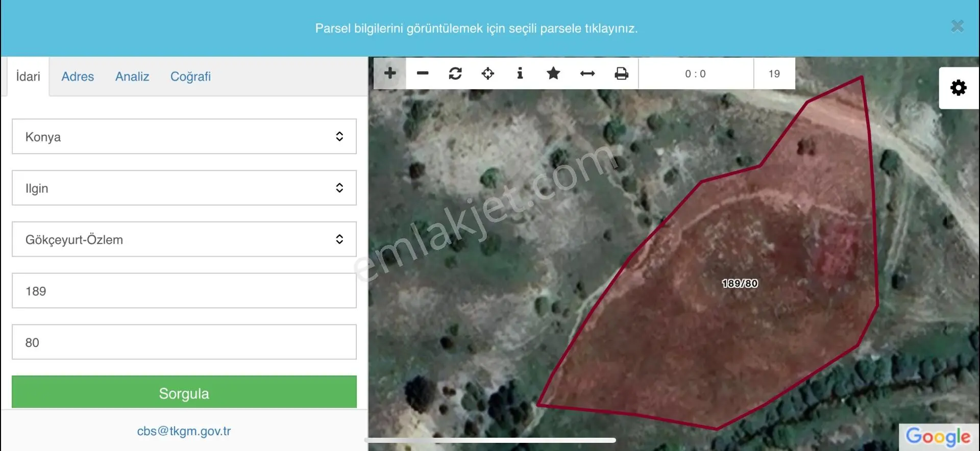Activate the crosshair locate tool
Screen dimensions: 980x451
point(488,73)
